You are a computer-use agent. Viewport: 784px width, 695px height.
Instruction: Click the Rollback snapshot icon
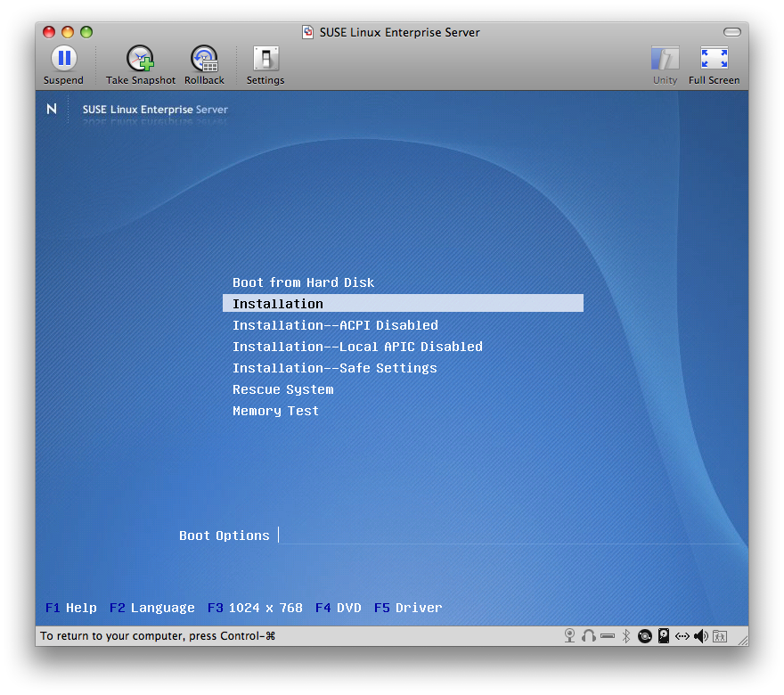tap(204, 60)
